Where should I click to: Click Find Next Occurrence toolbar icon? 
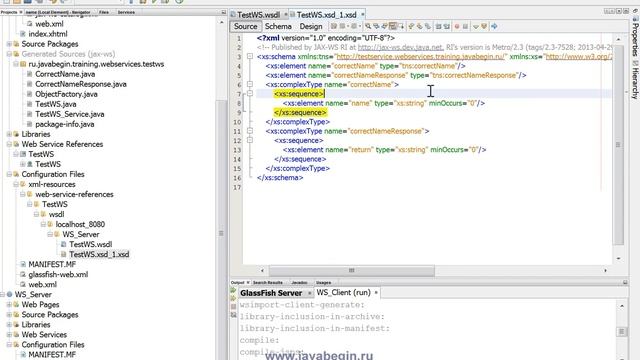point(384,26)
